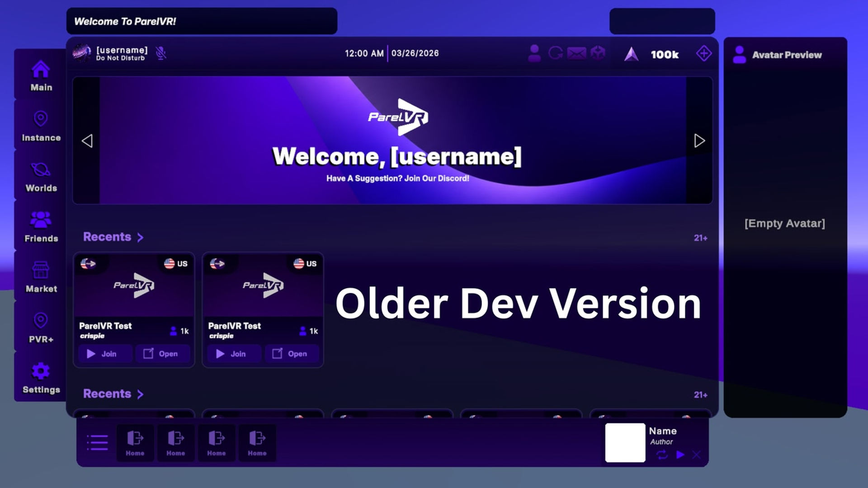This screenshot has height=488, width=868.
Task: Click the flag-arrow badge on first card
Action: [x=88, y=263]
